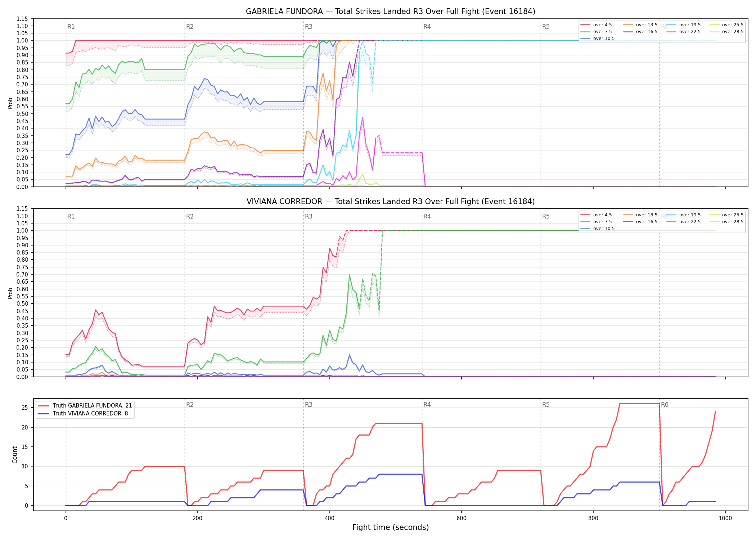Click x-axis tick label 0
Screen dimensions: 756x540
pos(66,518)
